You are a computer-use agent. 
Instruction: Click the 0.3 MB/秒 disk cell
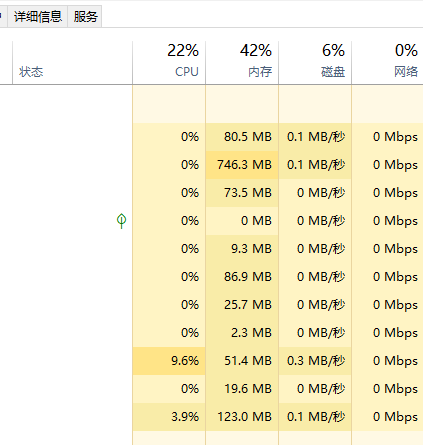pyautogui.click(x=315, y=361)
